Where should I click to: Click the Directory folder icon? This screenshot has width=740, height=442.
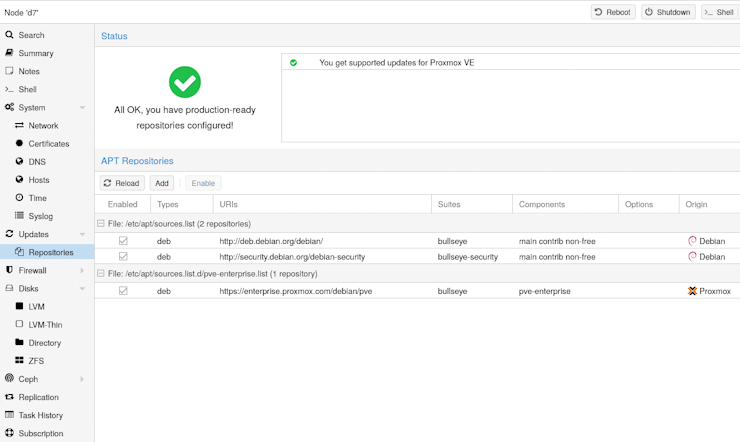pyautogui.click(x=19, y=342)
